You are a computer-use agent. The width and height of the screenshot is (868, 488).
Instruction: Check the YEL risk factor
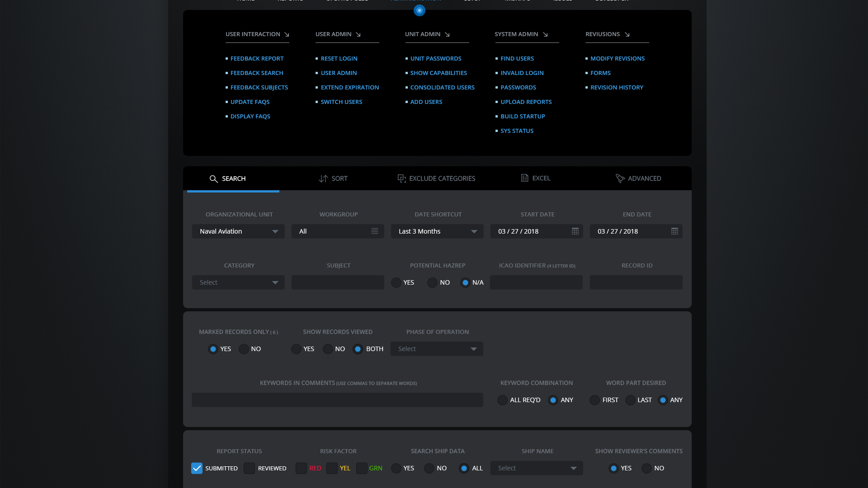click(x=332, y=469)
